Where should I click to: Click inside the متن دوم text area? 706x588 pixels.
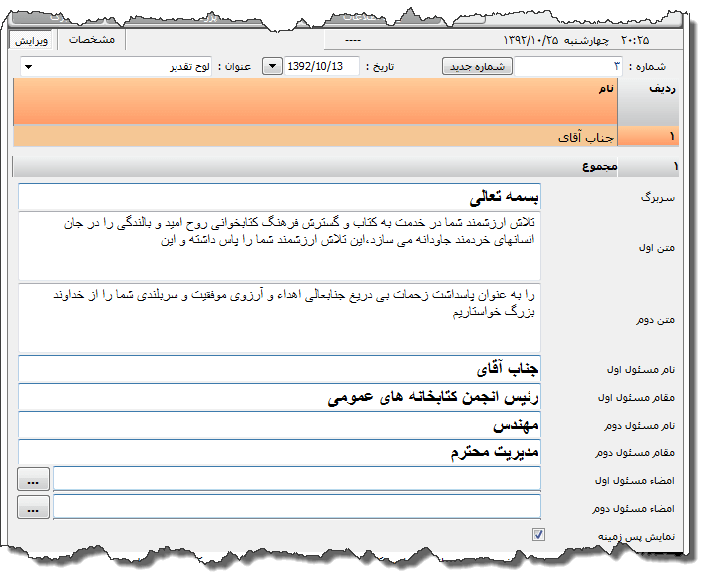coord(279,318)
